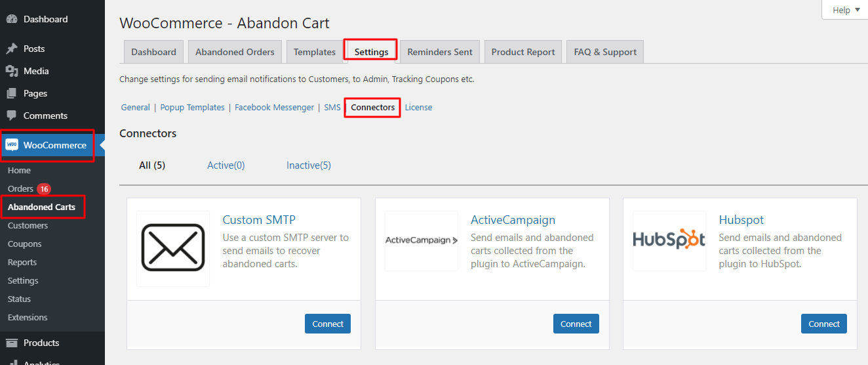Open the Status submenu item
The image size is (868, 365).
[x=19, y=299]
